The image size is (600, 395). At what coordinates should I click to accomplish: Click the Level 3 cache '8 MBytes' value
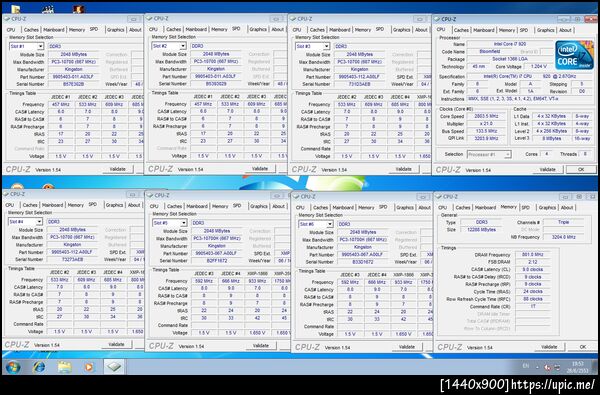point(551,139)
